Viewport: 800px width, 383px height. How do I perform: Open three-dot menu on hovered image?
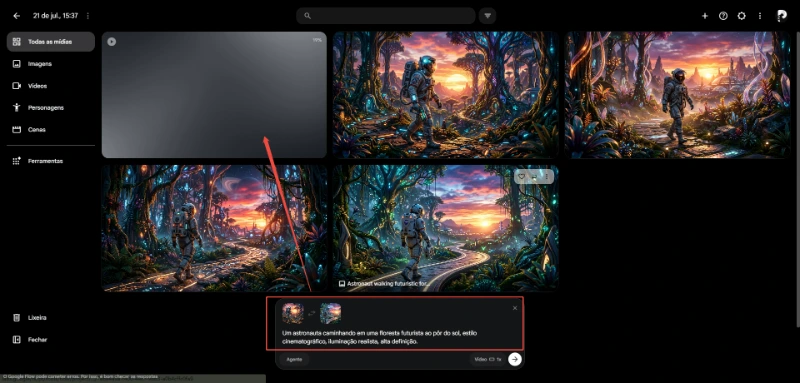click(x=546, y=176)
